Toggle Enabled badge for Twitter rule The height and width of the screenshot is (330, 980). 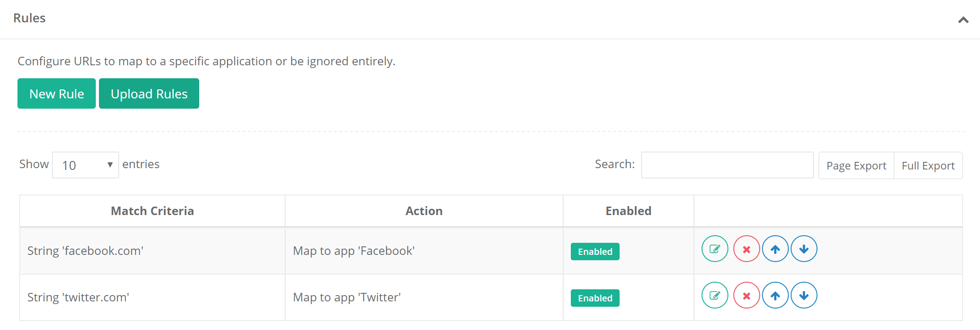(595, 298)
